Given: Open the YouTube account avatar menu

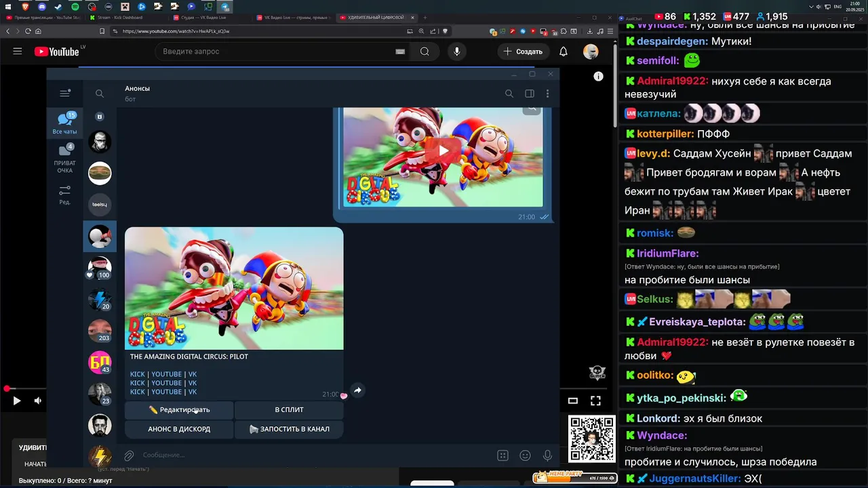Looking at the screenshot, I should 591,52.
